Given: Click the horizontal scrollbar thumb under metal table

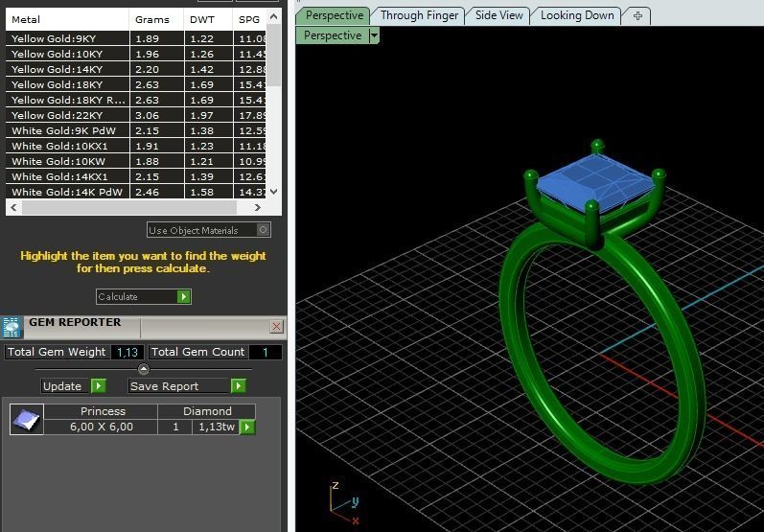Looking at the screenshot, I should 129,208.
